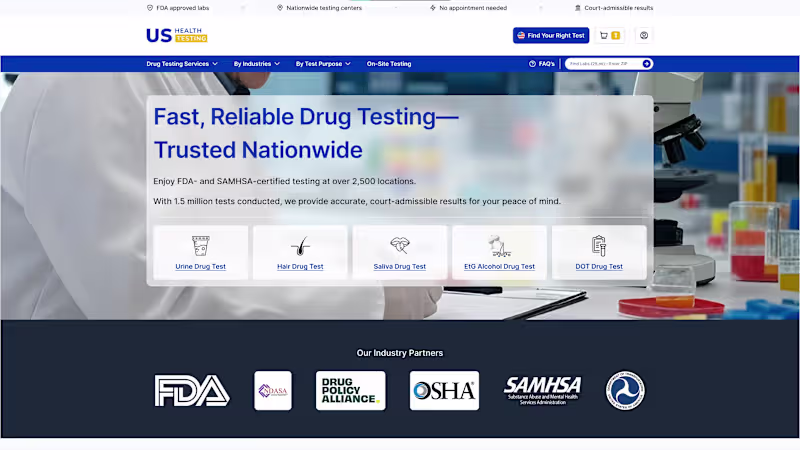Image resolution: width=800 pixels, height=450 pixels.
Task: Click the Nationwide testing centers pin icon
Action: pyautogui.click(x=280, y=8)
